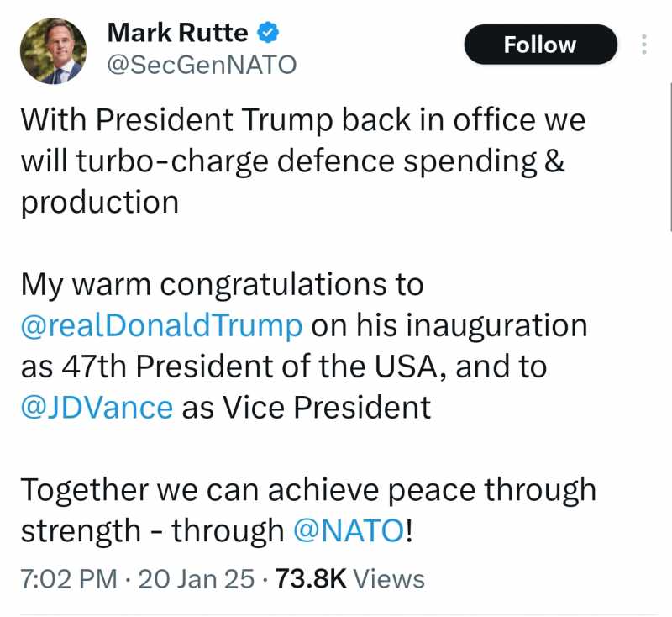The height and width of the screenshot is (617, 672).
Task: Click the "Together we can achieve peace" line
Action: 307,489
